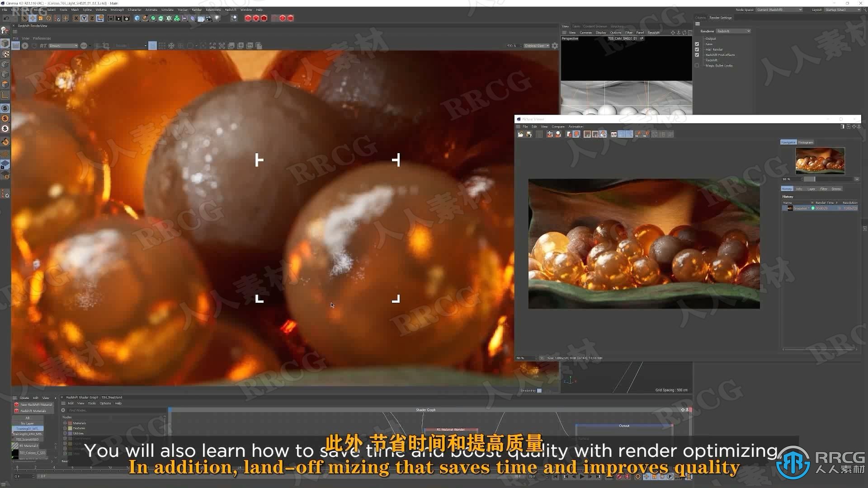This screenshot has height=488, width=868.
Task: Expand the Textures node category
Action: 65,428
